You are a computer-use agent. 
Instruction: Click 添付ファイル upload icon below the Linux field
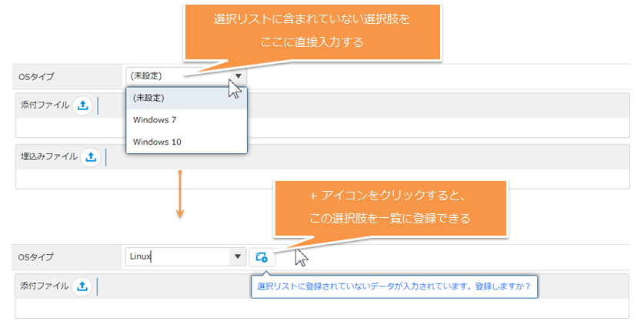tap(83, 286)
